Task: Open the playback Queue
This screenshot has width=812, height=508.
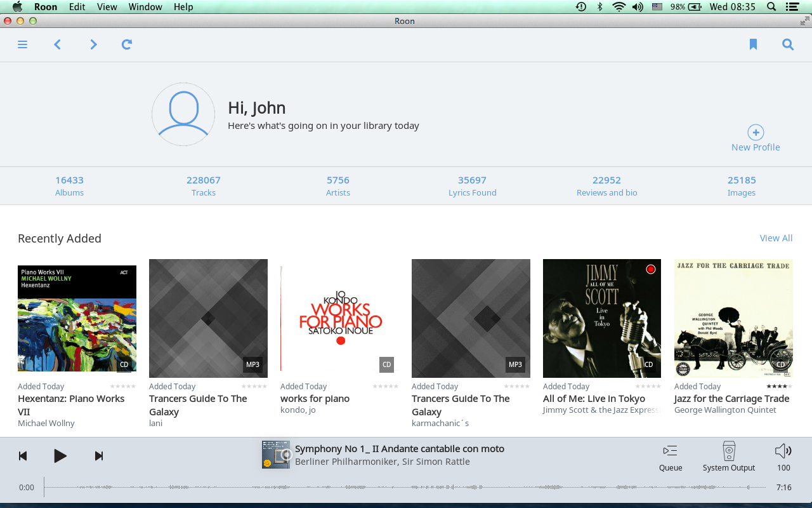Action: [670, 457]
